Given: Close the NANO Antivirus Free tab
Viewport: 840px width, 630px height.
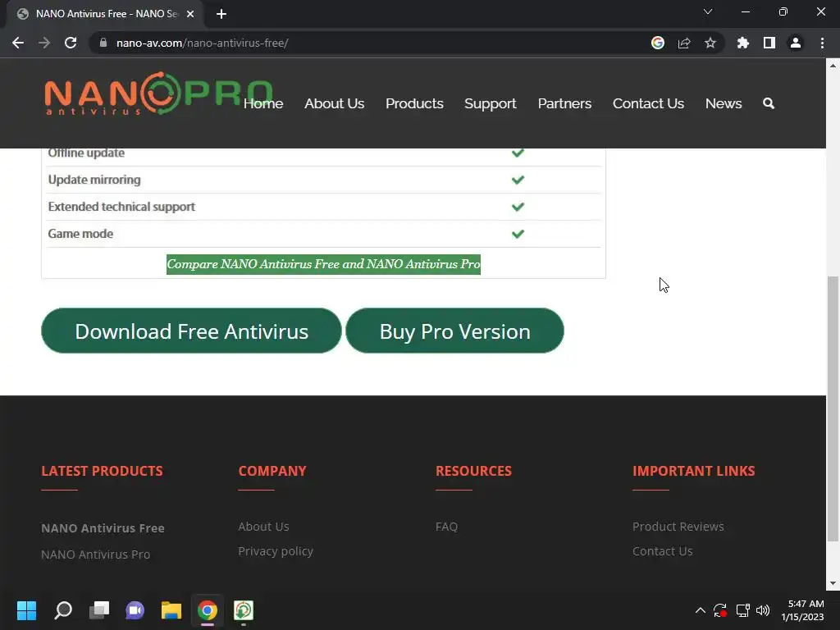Looking at the screenshot, I should [190, 14].
